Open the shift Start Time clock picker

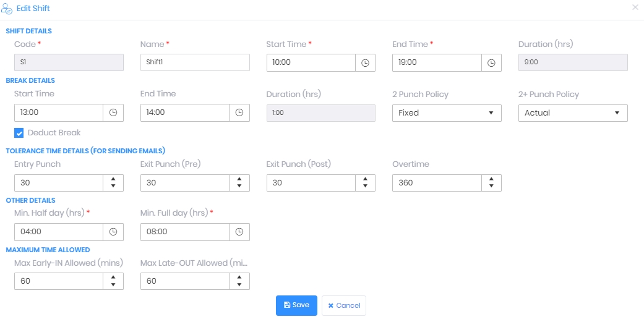[365, 63]
